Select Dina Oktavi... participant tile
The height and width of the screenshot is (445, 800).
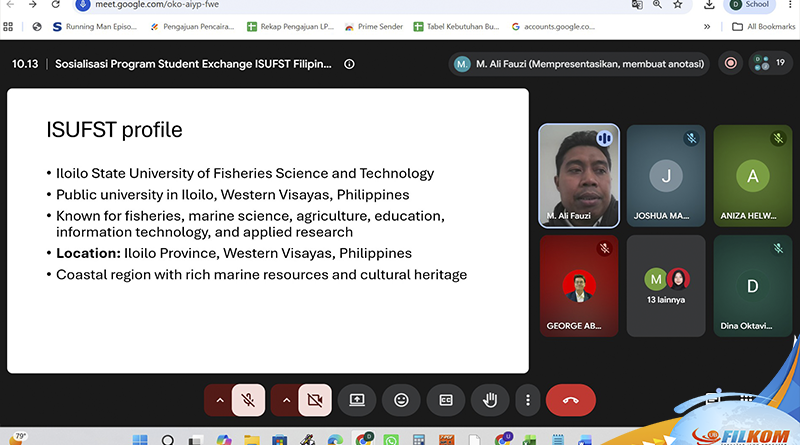[753, 286]
